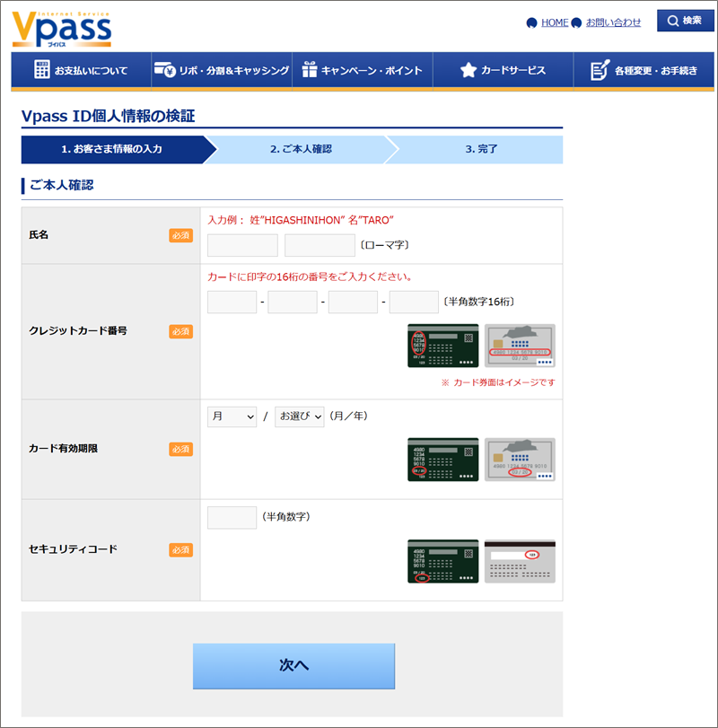The width and height of the screenshot is (718, 728).
Task: Click the first name (姓) input field
Action: coord(242,245)
